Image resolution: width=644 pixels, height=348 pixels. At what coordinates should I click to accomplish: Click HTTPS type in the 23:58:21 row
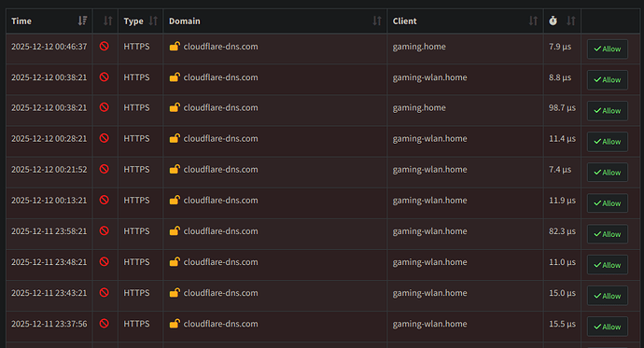coord(136,231)
